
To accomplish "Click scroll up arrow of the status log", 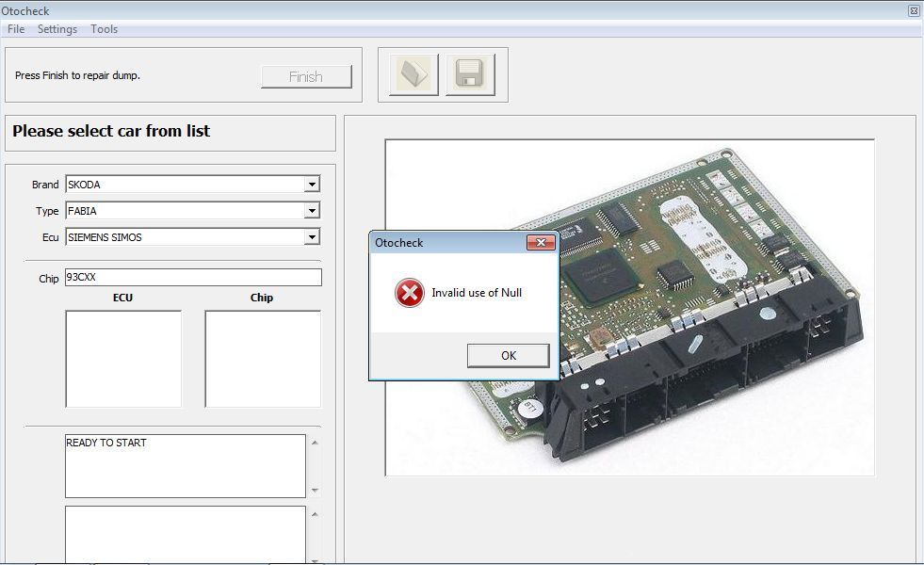I will [x=315, y=443].
